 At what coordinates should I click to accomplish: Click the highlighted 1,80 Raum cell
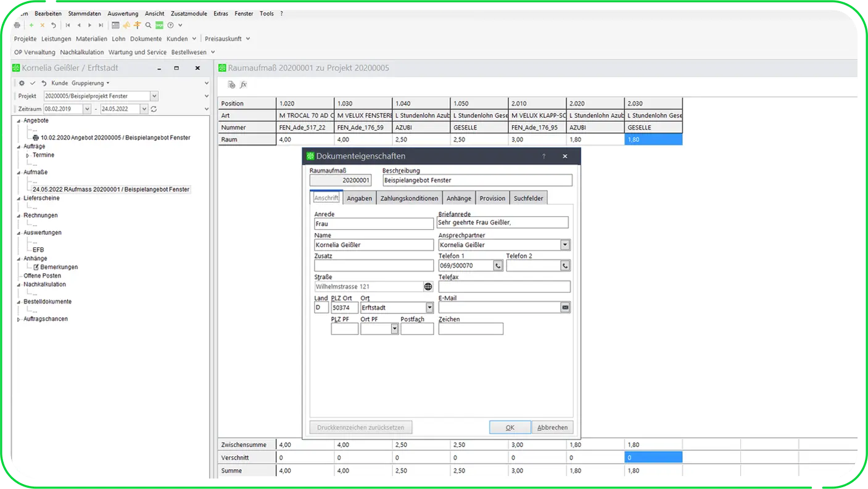[x=653, y=139]
